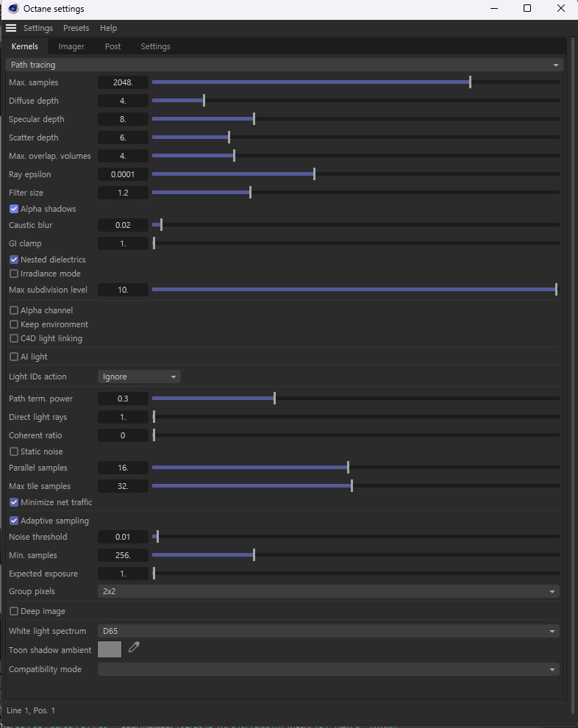578x728 pixels.
Task: Uncheck Nested dielectrics
Action: 14,260
